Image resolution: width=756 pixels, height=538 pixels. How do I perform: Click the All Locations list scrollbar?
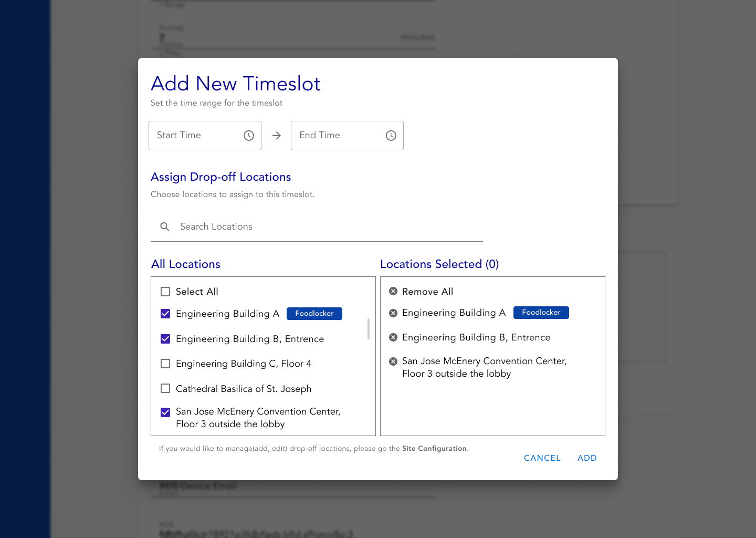(x=369, y=329)
